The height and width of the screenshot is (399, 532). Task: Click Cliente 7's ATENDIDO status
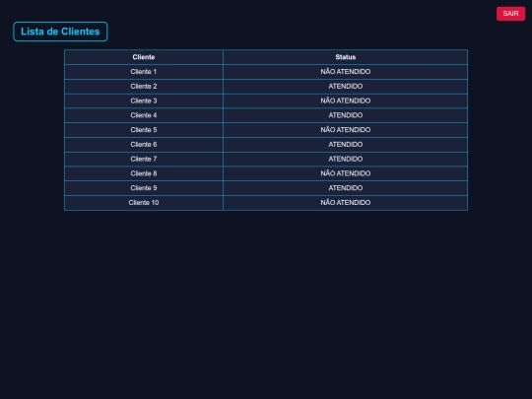click(346, 160)
